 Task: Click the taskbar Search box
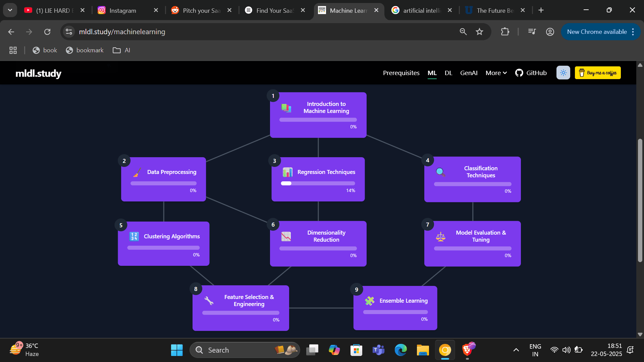click(245, 350)
